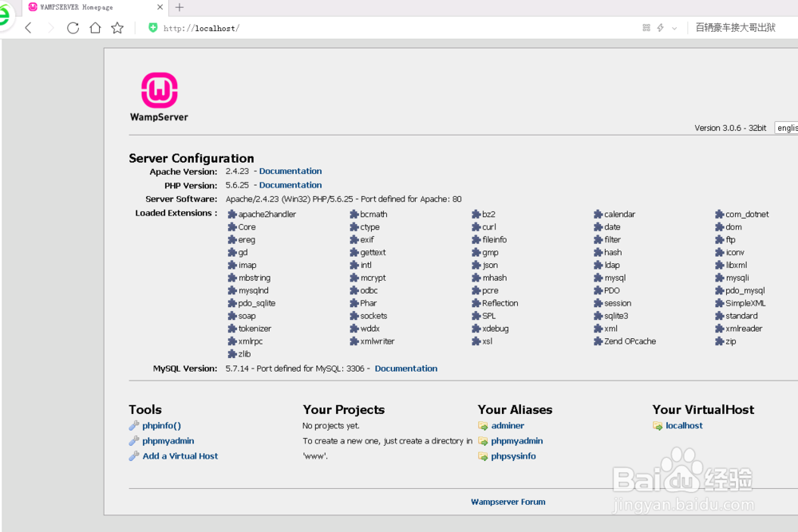The width and height of the screenshot is (798, 532).
Task: Open the language dropdown showing english
Action: click(x=786, y=128)
